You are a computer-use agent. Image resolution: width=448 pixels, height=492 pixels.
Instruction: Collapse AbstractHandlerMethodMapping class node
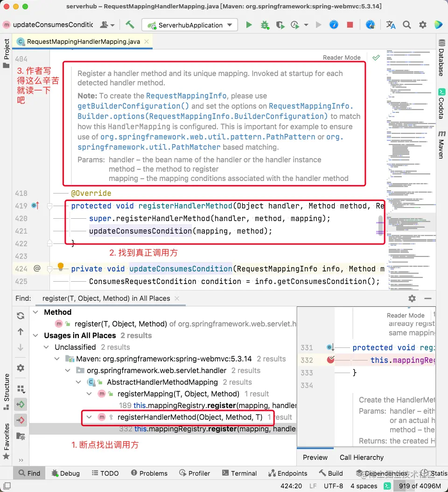pos(78,382)
